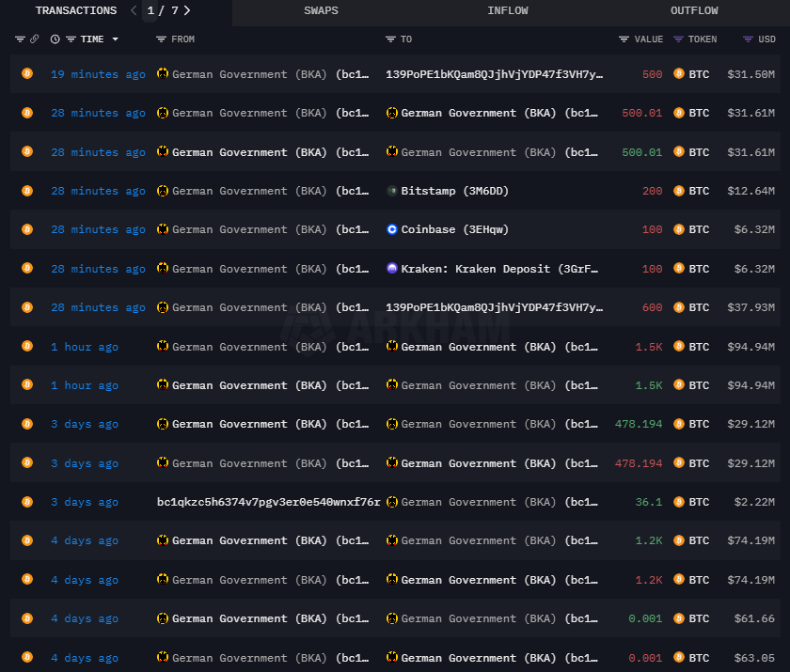Click BTC token icon in Bitstamp row
790x672 pixels.
point(679,191)
